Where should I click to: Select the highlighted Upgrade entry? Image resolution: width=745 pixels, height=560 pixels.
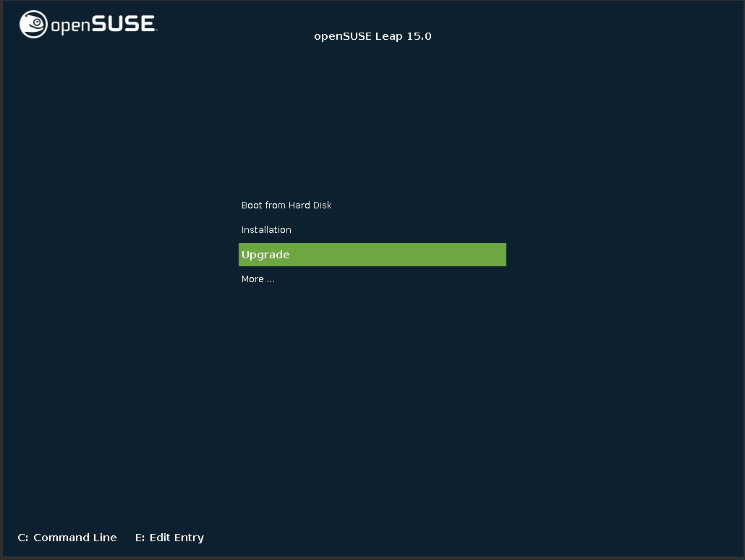(372, 255)
